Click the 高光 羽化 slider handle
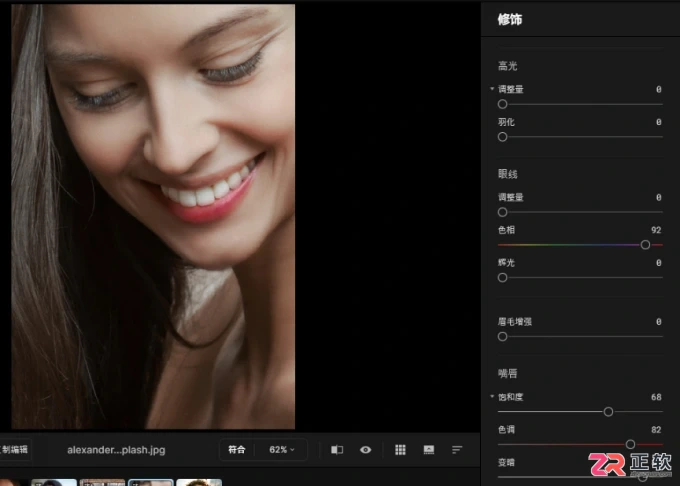Screen dimensions: 680x486 click(x=502, y=137)
